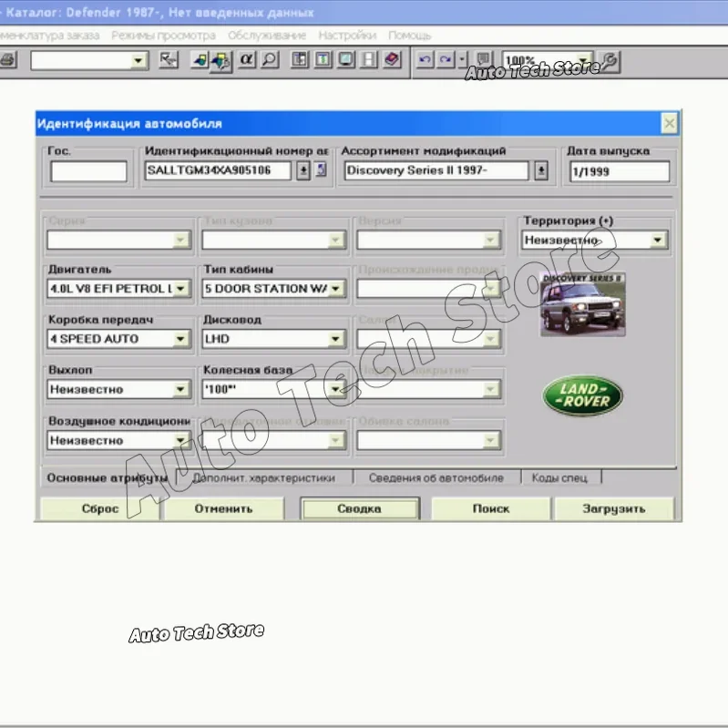Click the Discovery Series II 1997- field
The width and height of the screenshot is (728, 728).
[436, 170]
